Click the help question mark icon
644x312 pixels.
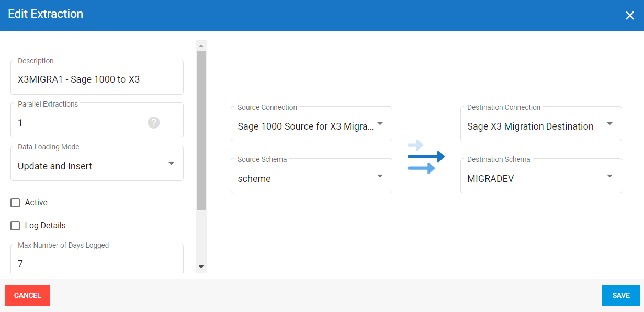pyautogui.click(x=153, y=122)
